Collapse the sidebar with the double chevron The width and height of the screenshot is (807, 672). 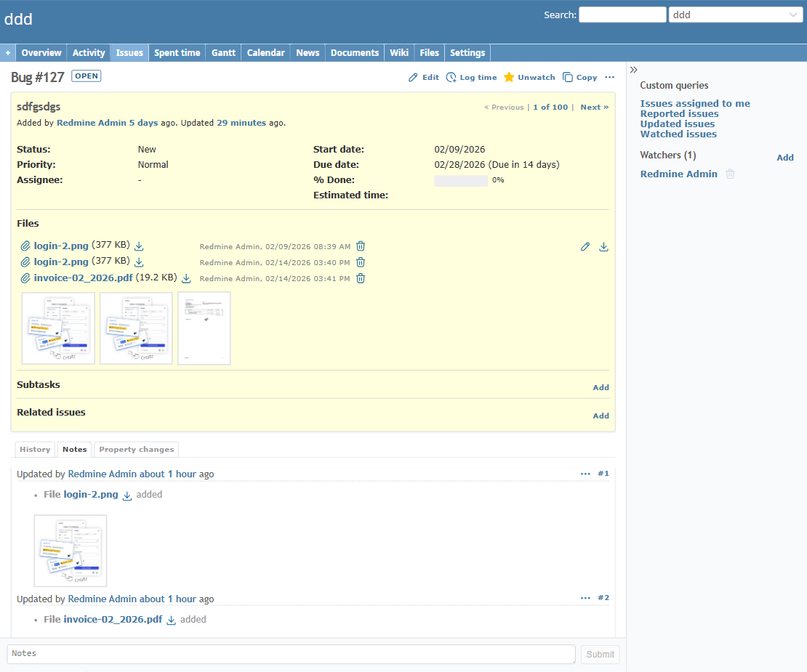634,70
